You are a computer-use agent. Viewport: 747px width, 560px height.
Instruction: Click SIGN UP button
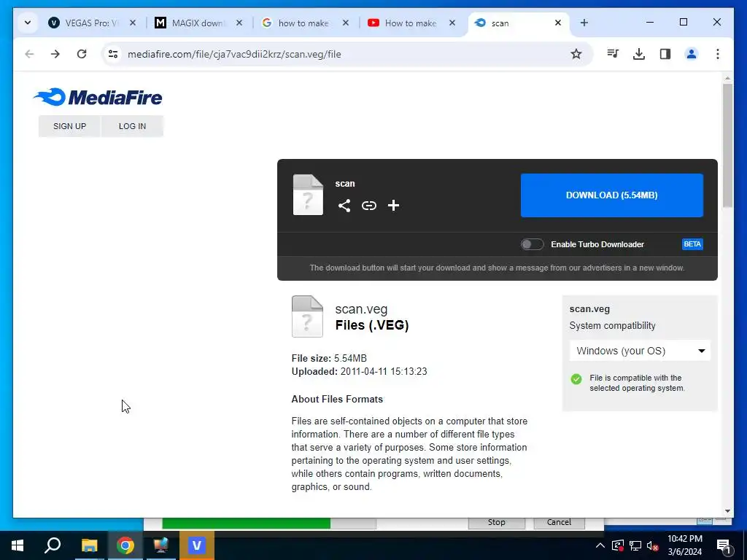pyautogui.click(x=69, y=126)
